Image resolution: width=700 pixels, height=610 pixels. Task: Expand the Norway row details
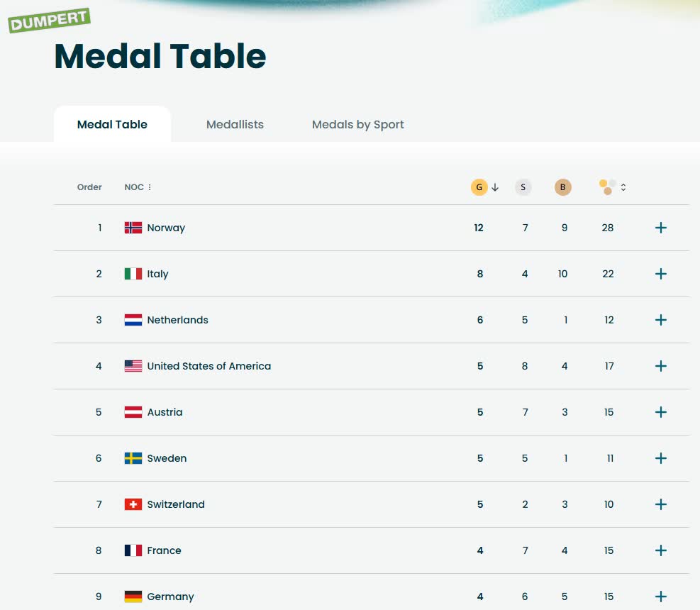click(661, 228)
